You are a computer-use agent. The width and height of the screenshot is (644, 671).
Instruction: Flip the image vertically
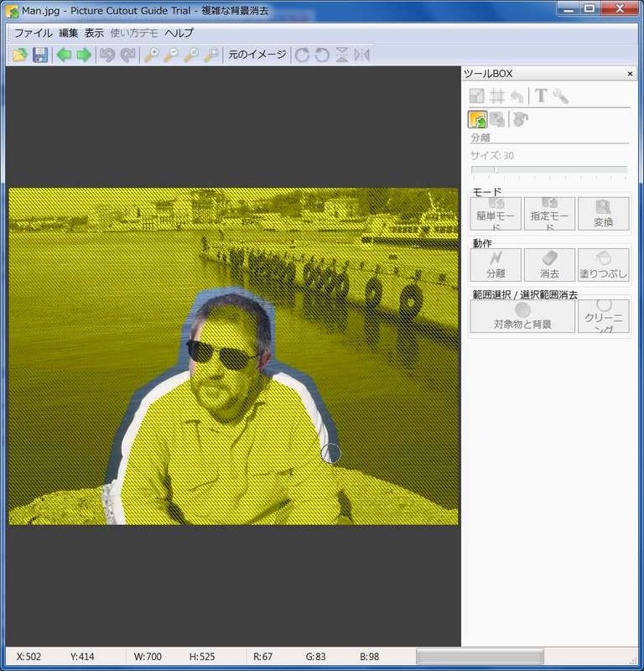coord(342,55)
